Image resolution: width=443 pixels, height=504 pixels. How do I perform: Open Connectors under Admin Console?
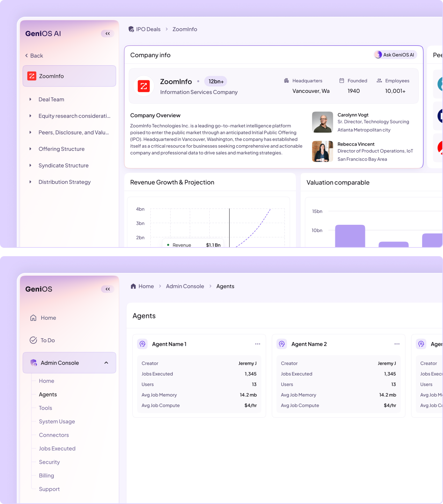[x=54, y=435]
